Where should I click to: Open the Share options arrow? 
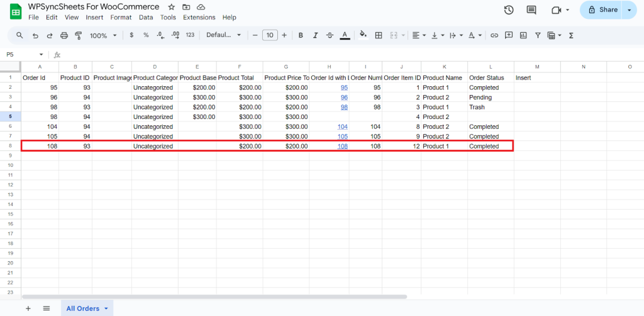tap(629, 10)
